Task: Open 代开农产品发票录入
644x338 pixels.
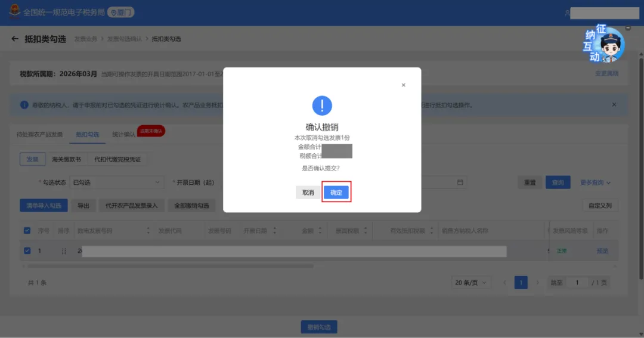Action: [x=131, y=205]
